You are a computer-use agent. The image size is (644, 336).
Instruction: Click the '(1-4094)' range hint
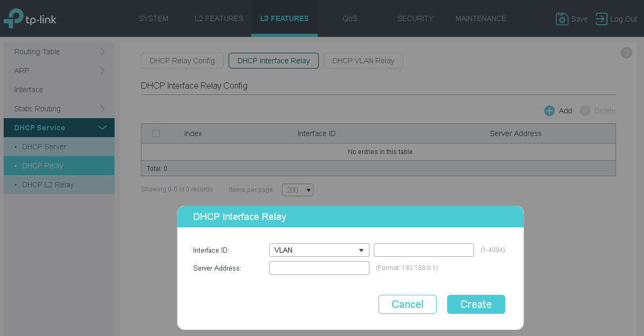click(x=493, y=250)
